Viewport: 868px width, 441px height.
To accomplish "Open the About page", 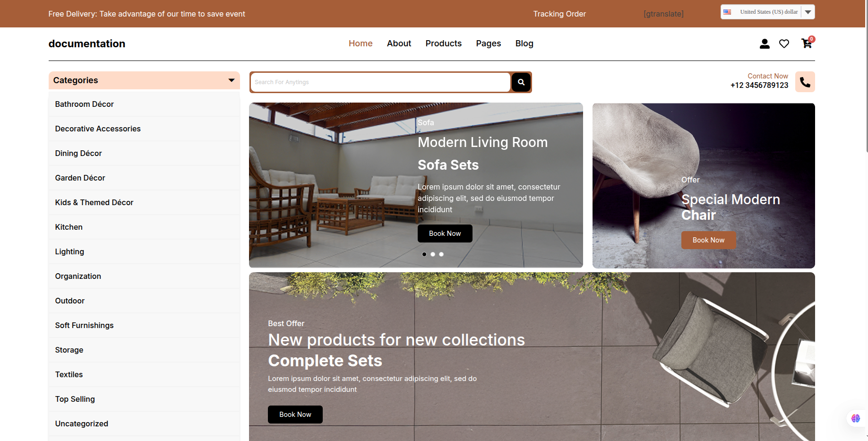I will [x=399, y=43].
